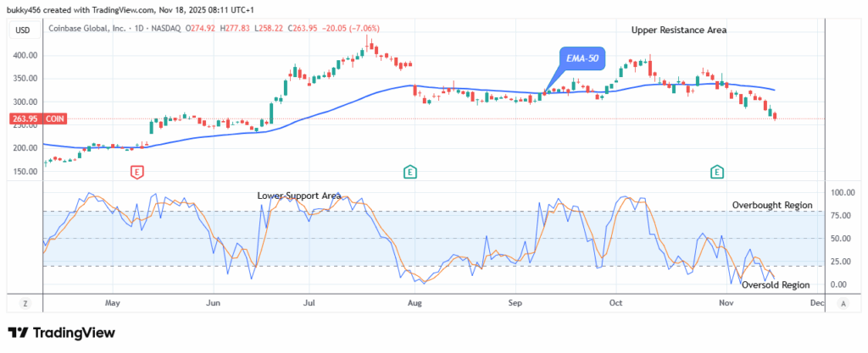
Task: Click the 300.00 price axis label
Action: click(26, 102)
